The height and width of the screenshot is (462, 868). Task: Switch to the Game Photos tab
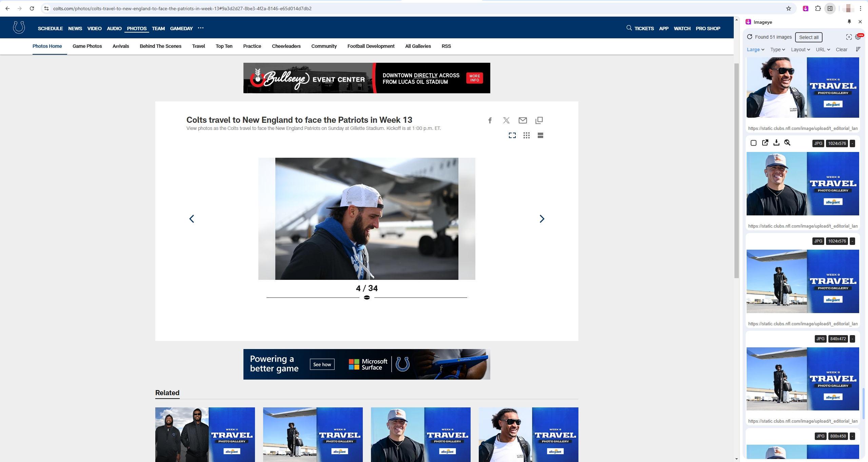click(x=87, y=46)
